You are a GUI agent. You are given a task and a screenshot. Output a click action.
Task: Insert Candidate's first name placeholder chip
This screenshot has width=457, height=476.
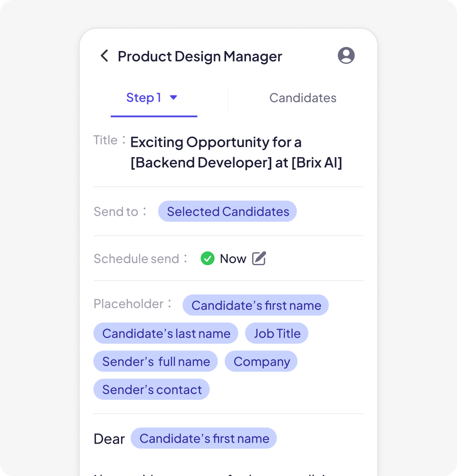coord(256,305)
